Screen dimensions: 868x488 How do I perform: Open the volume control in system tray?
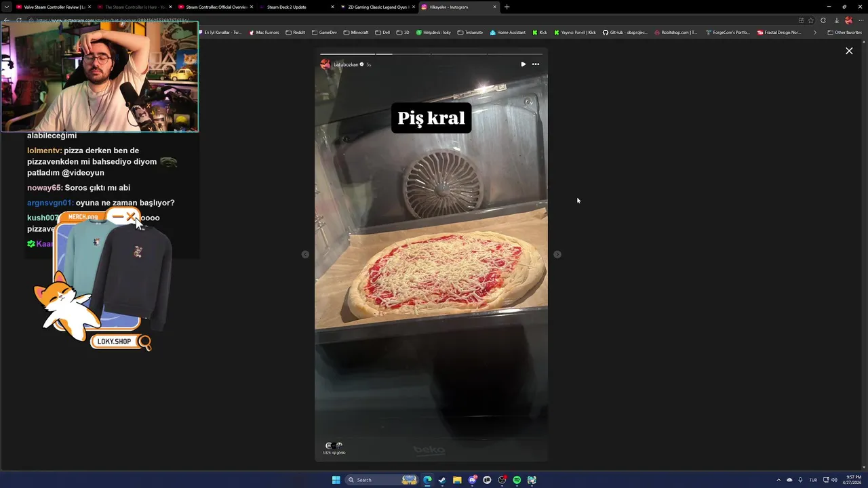(x=834, y=480)
